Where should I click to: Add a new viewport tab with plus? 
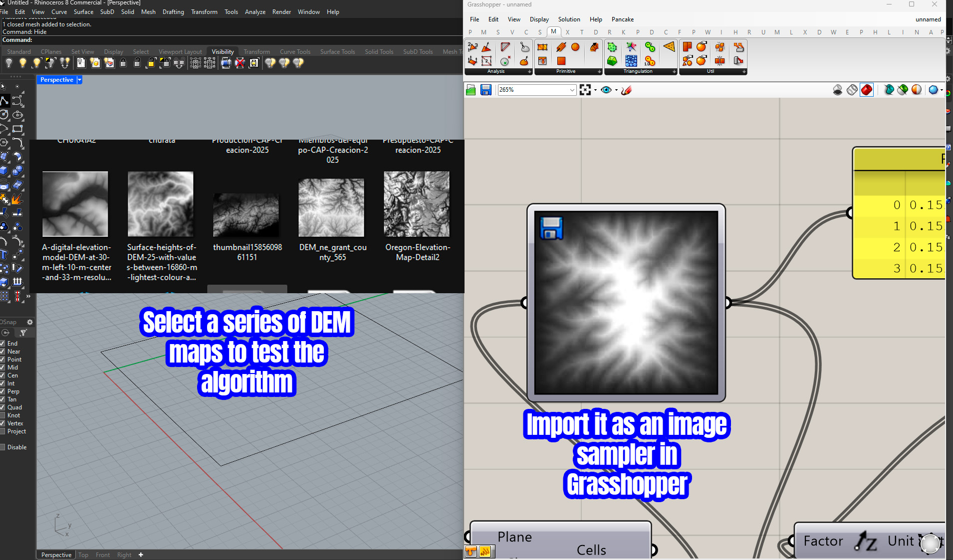point(141,555)
